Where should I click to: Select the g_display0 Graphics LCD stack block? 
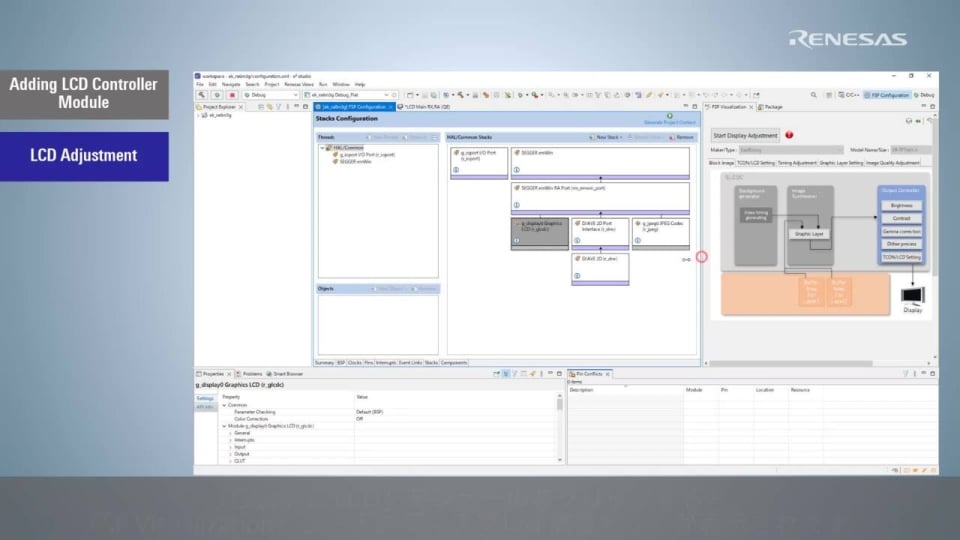point(539,232)
